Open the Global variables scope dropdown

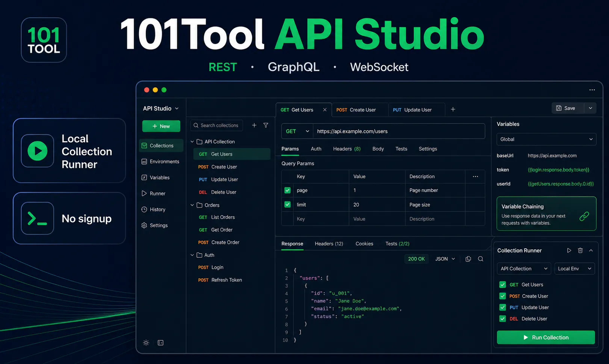click(x=546, y=139)
